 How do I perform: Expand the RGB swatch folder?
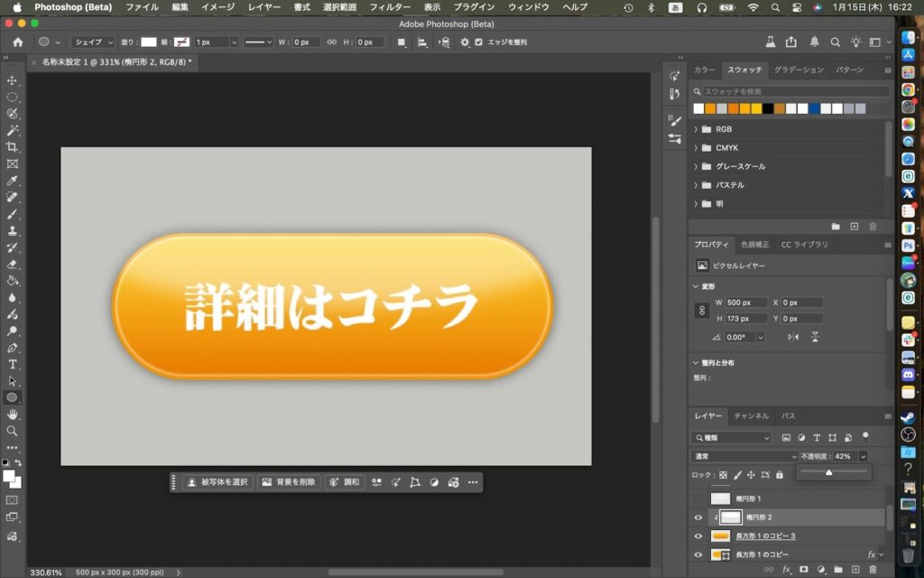[696, 129]
